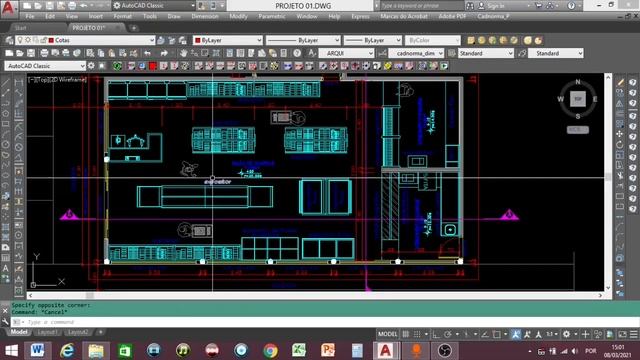The image size is (640, 360).
Task: Click the Undo arrow in Standard toolbar
Action: pos(147,53)
